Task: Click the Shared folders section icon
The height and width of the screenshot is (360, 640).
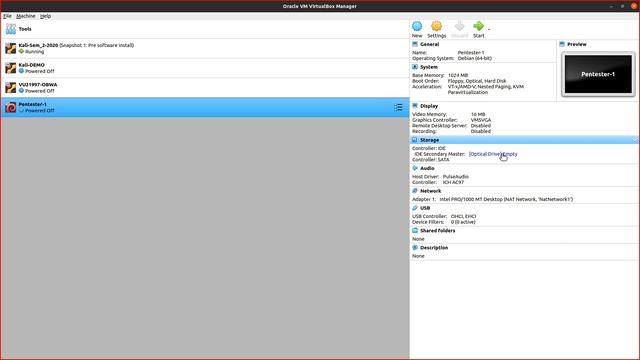Action: pyautogui.click(x=415, y=231)
